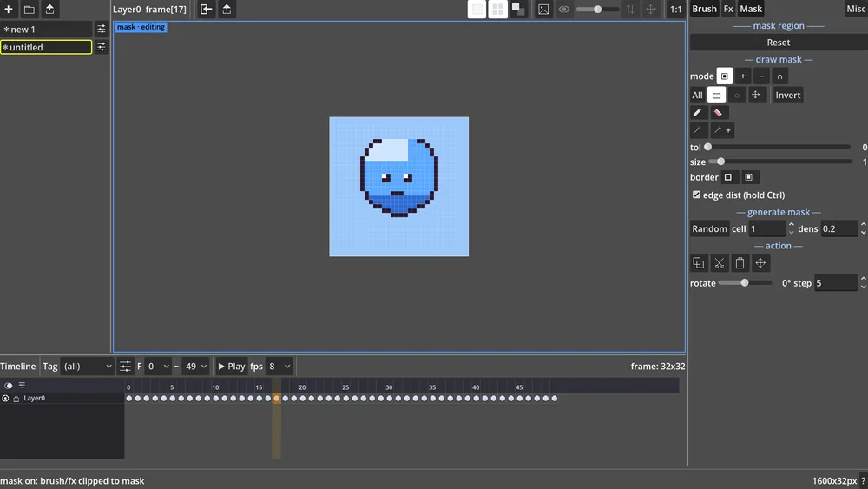Click the cut (scissors) action icon
This screenshot has width=868, height=489.
coord(719,263)
